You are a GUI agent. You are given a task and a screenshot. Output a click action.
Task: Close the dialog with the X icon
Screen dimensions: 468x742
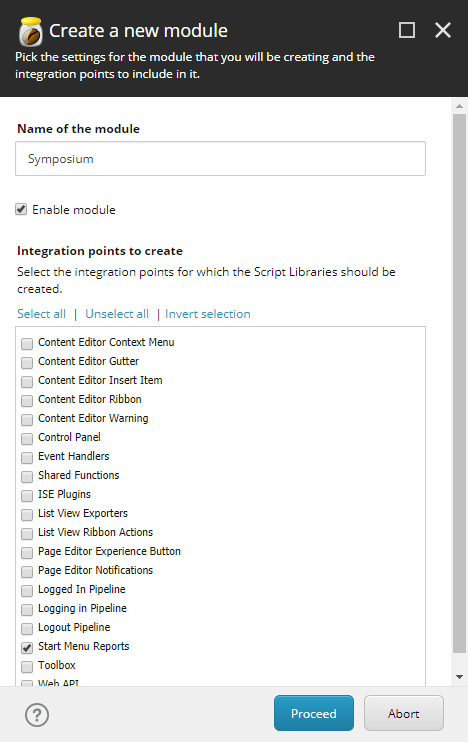coord(443,30)
